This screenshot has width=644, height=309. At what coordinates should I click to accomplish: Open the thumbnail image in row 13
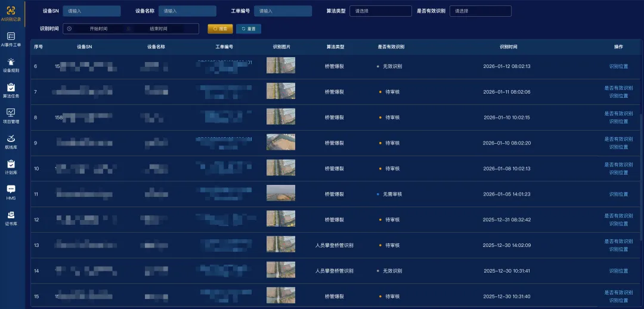point(280,244)
